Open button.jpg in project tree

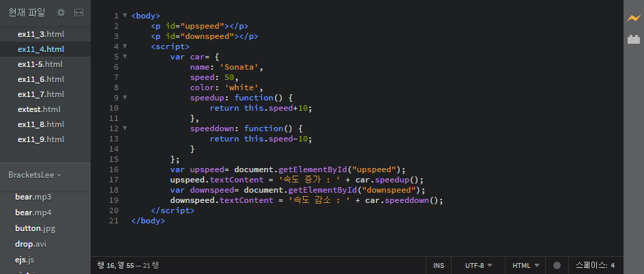pos(35,228)
